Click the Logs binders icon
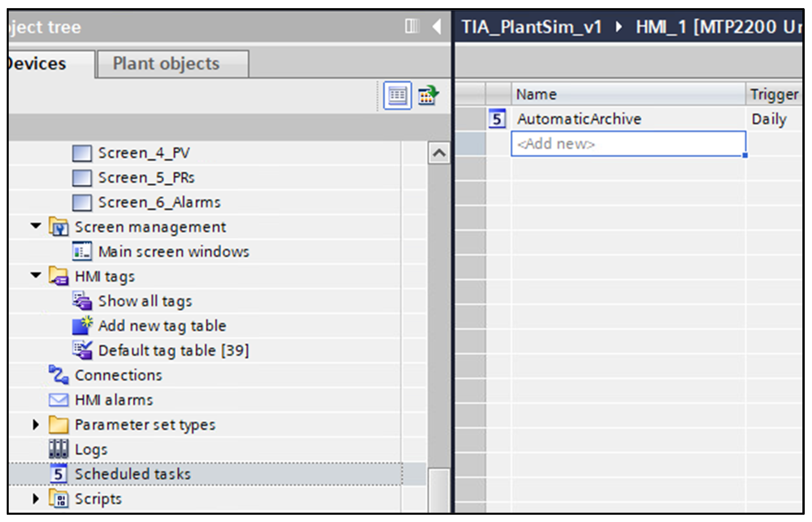Viewport: 812px width, 522px height. (x=58, y=449)
